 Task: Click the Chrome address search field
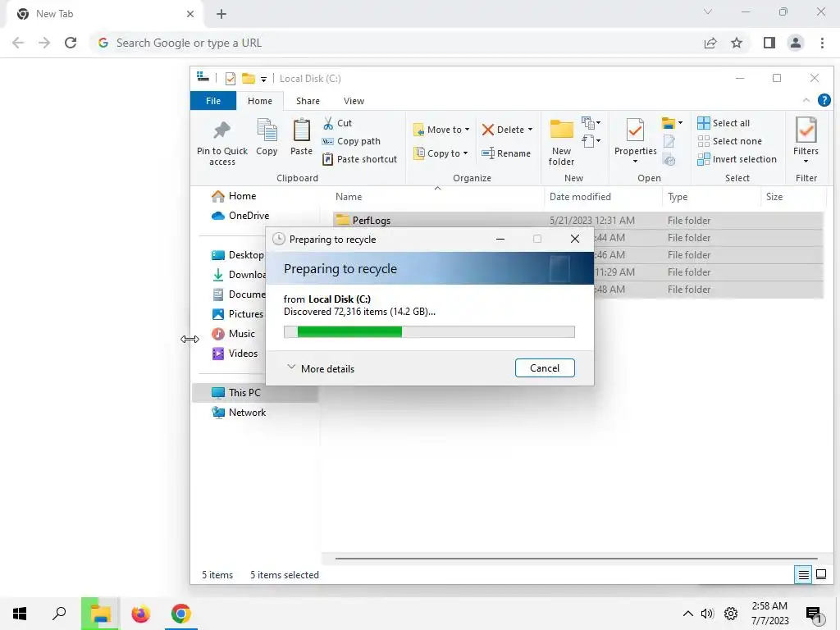point(396,43)
